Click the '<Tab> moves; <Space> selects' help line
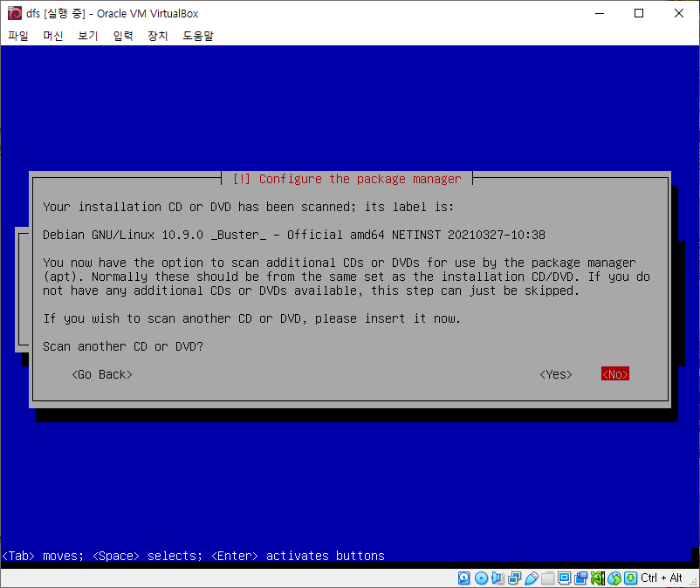 pos(193,556)
